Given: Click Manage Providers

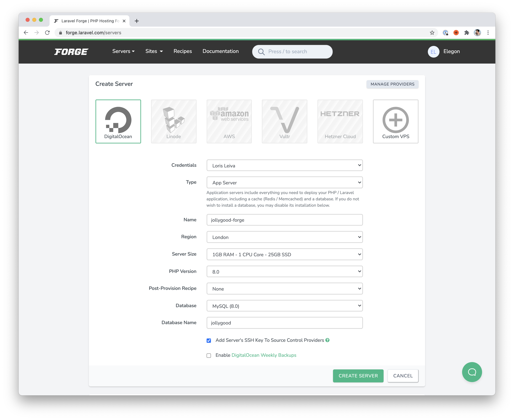Looking at the screenshot, I should click(392, 84).
